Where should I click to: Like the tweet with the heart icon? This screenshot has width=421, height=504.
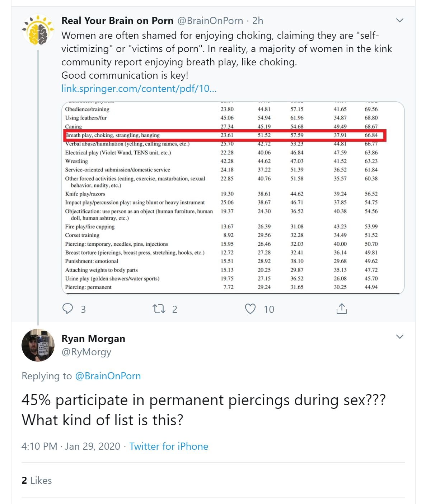pos(250,309)
